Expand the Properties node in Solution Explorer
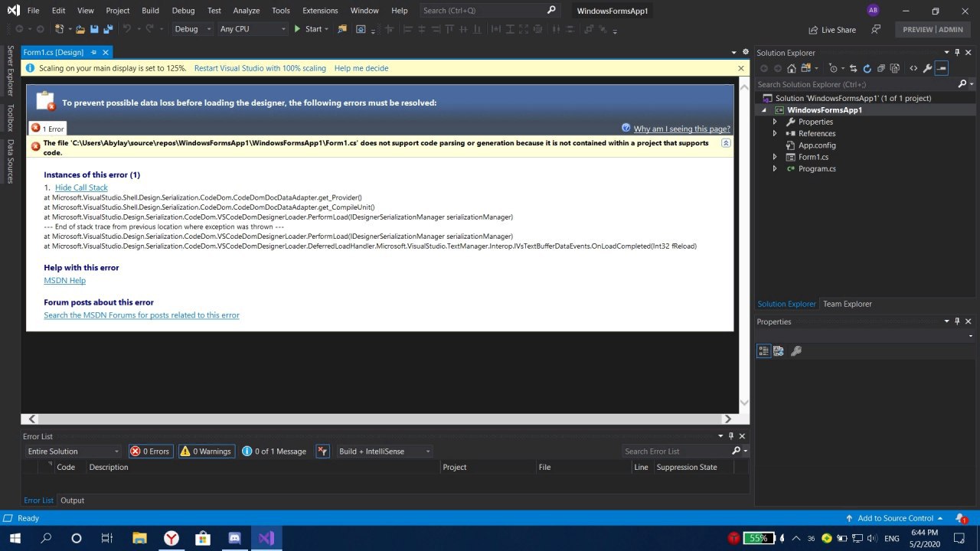This screenshot has height=551, width=980. point(775,122)
